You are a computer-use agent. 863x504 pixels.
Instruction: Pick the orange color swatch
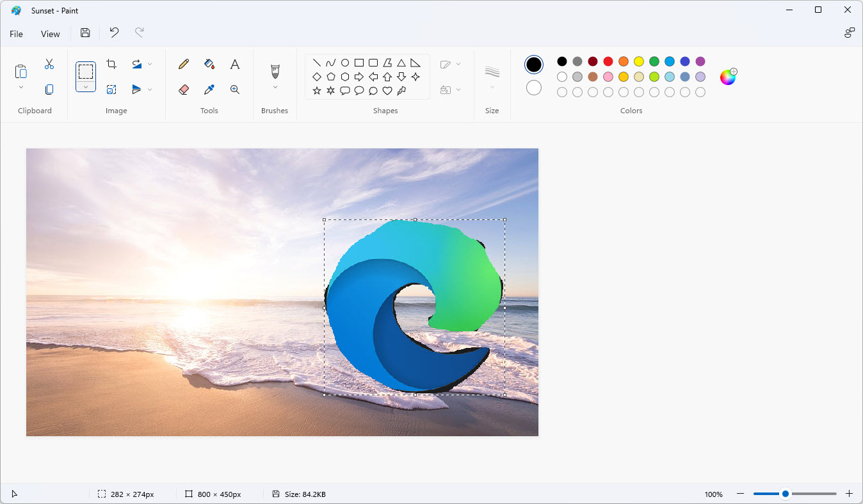[624, 61]
